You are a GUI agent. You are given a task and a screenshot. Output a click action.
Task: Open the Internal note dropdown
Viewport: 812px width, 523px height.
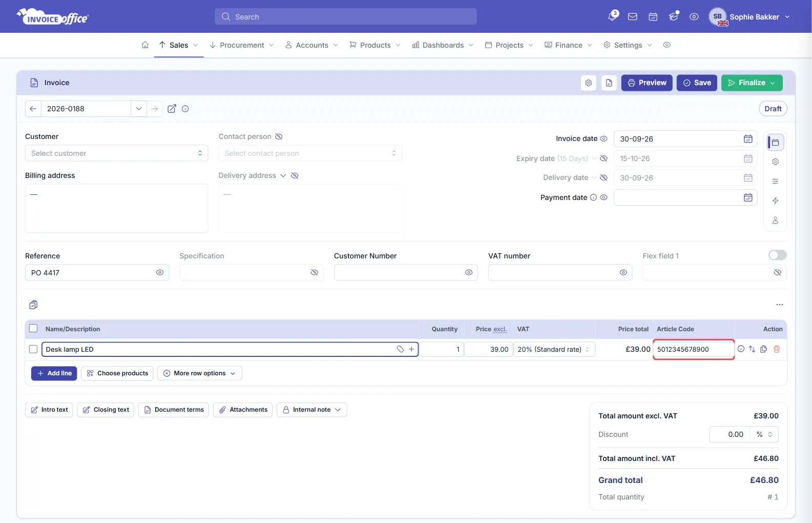point(312,410)
